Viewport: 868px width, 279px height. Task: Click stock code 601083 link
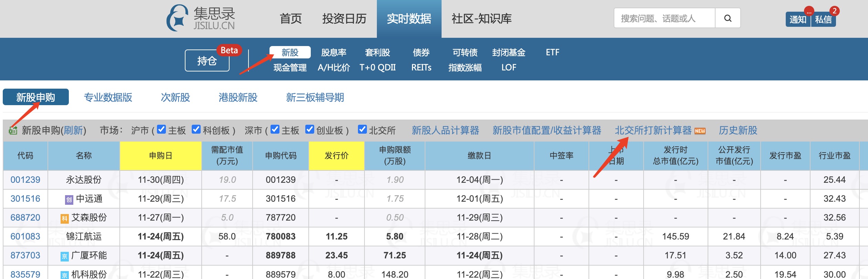pos(25,236)
